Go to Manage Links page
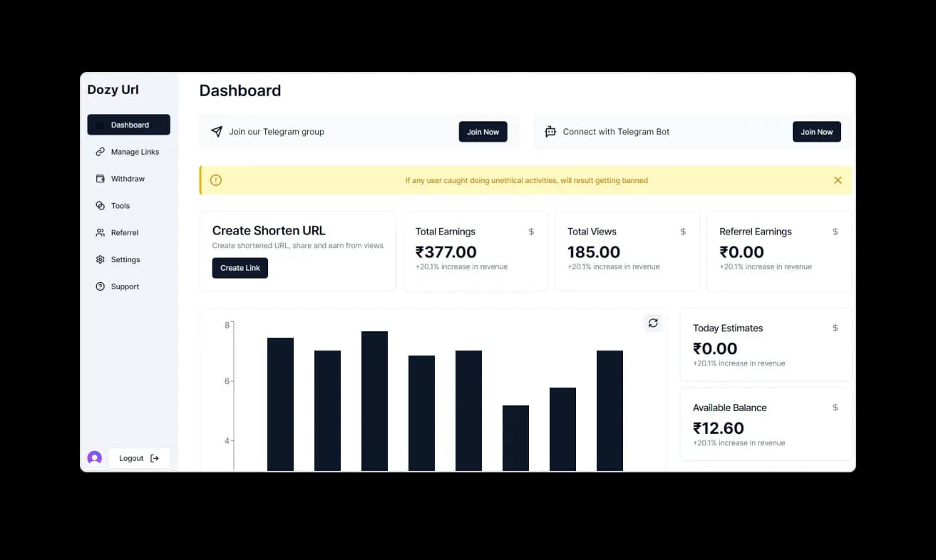This screenshot has height=560, width=936. (x=128, y=152)
